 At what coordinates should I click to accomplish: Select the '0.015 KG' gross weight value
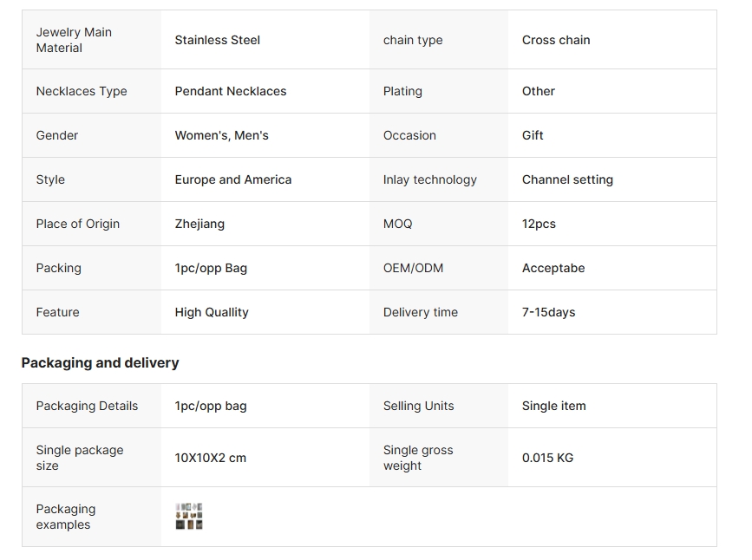[547, 458]
